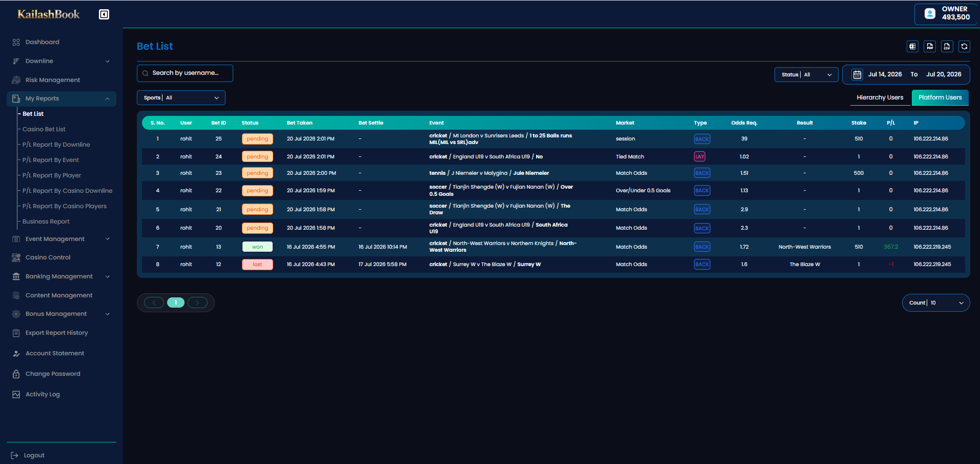Image resolution: width=980 pixels, height=464 pixels.
Task: Click the Logout arrow icon
Action: coord(14,455)
